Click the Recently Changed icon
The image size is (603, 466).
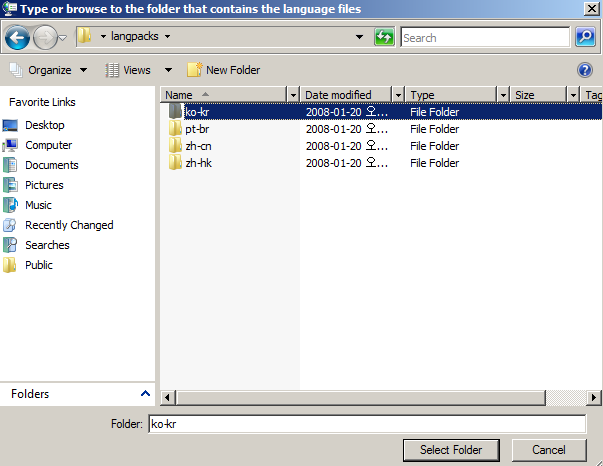point(10,225)
